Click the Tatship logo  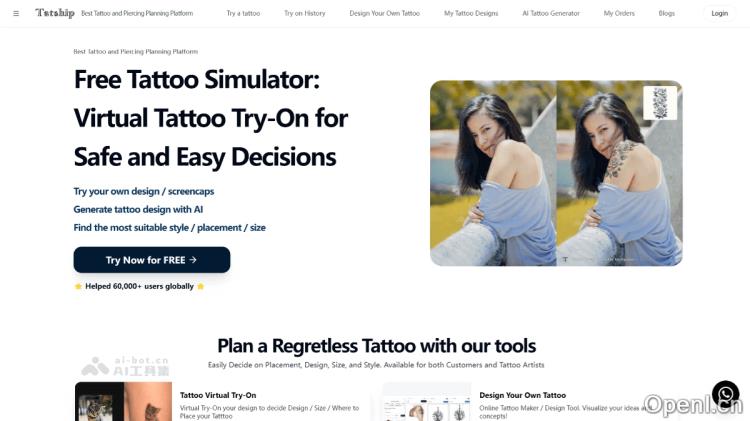(x=55, y=13)
